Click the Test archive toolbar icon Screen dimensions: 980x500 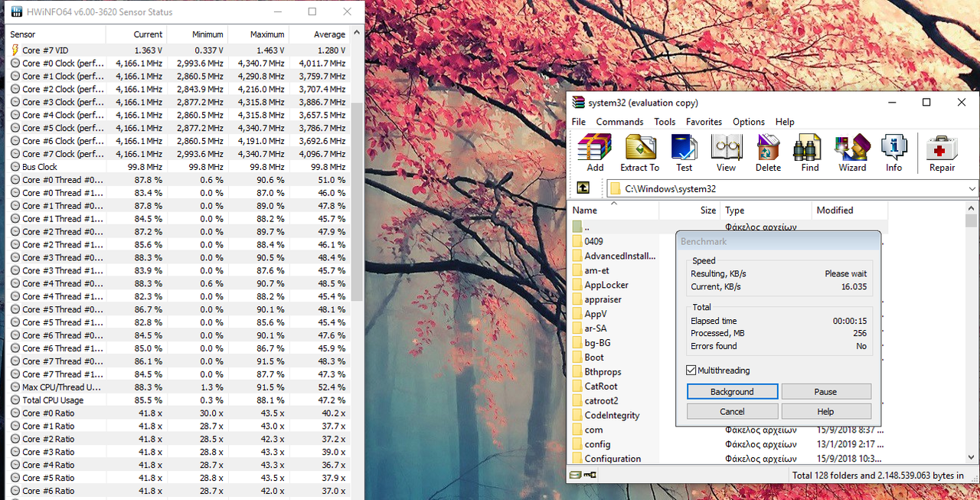click(684, 153)
